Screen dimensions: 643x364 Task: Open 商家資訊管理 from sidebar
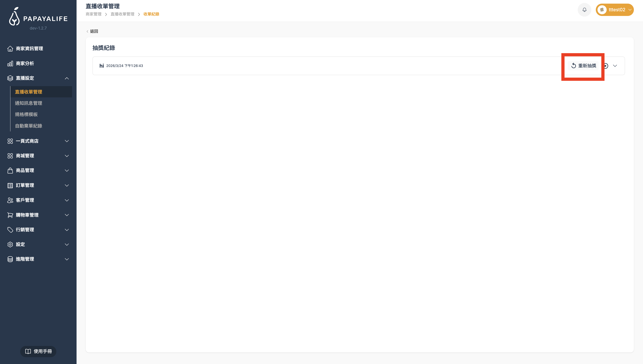pyautogui.click(x=29, y=48)
